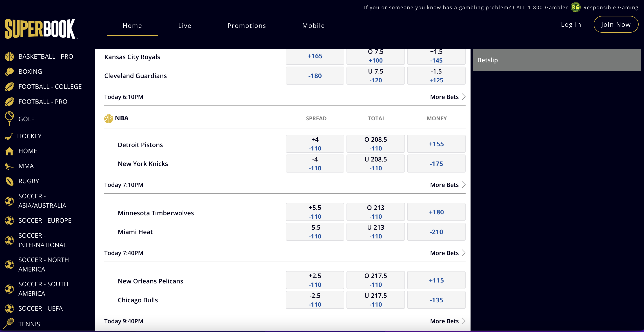Viewport: 644px width, 332px height.
Task: Click the golf ball icon
Action: click(x=9, y=119)
